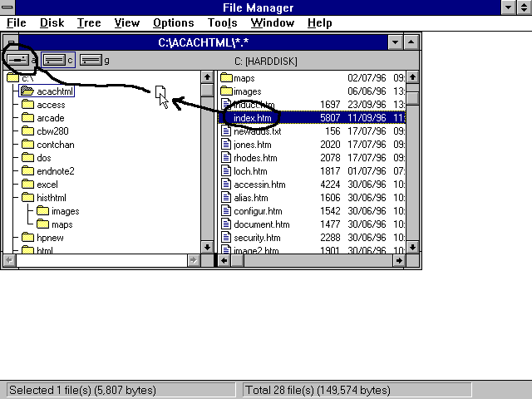Image resolution: width=532 pixels, height=399 pixels.
Task: Open the File menu
Action: click(16, 23)
